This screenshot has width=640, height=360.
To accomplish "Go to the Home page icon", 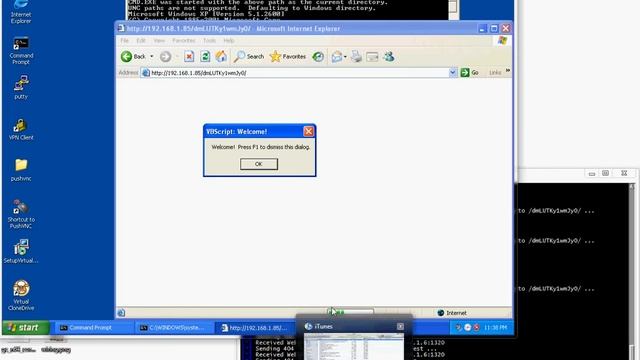I will point(221,56).
